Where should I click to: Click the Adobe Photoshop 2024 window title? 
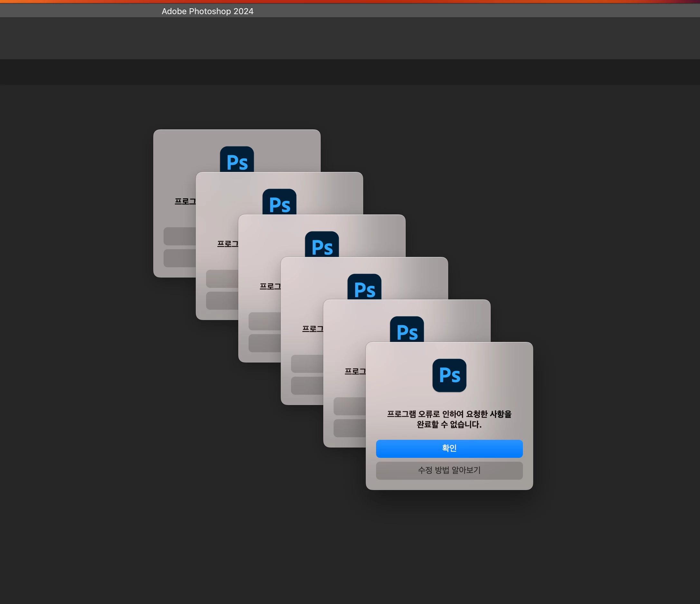click(207, 11)
